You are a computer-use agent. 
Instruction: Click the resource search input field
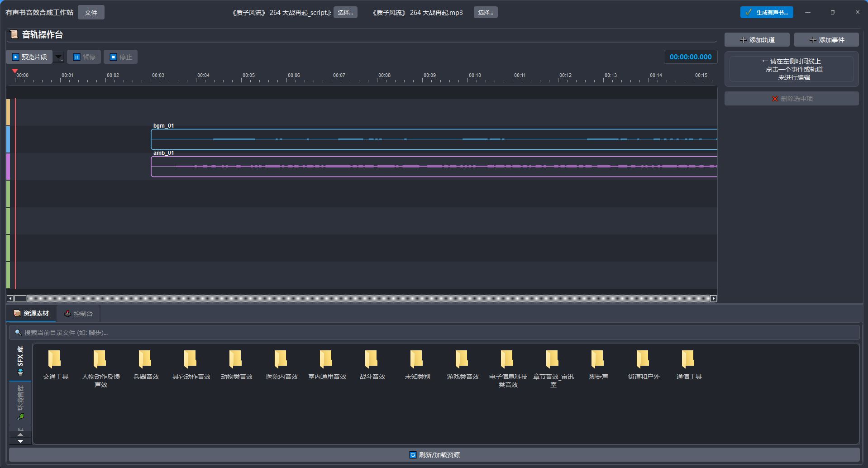[x=434, y=333]
